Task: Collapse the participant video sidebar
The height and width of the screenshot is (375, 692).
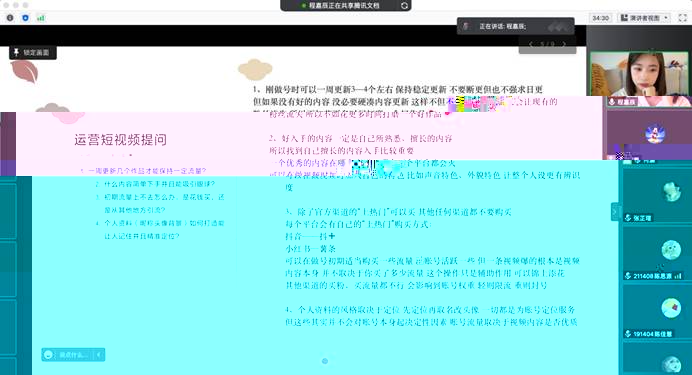Action: pyautogui.click(x=615, y=212)
